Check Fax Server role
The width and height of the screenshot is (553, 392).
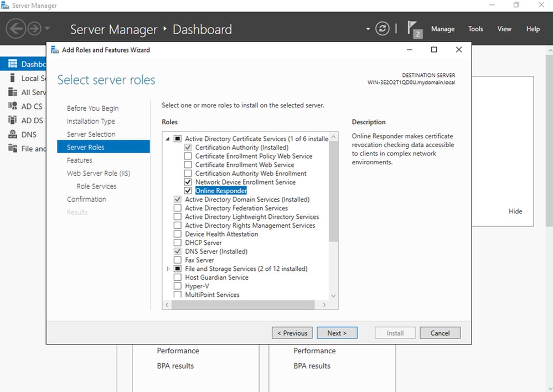click(178, 260)
